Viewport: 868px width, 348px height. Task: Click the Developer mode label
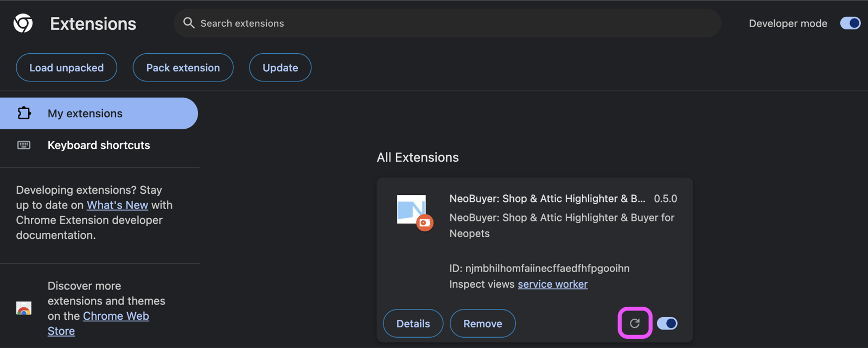click(x=788, y=23)
